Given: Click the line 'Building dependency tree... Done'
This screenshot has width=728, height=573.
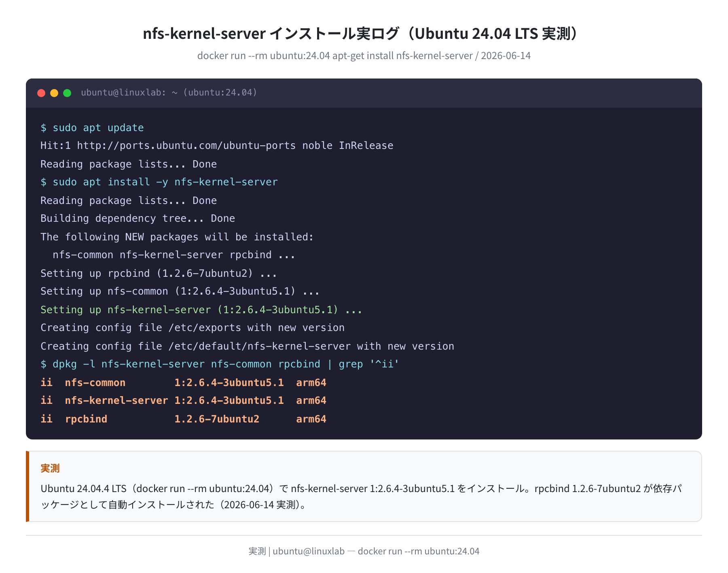Looking at the screenshot, I should coord(138,219).
